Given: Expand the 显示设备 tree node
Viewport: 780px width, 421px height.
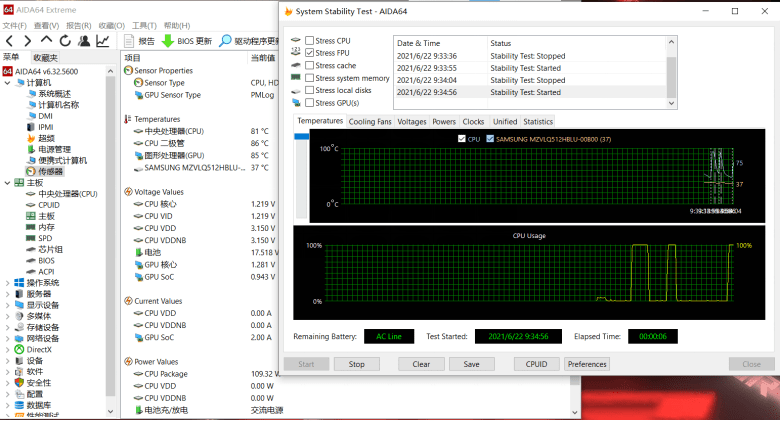Looking at the screenshot, I should pos(7,305).
